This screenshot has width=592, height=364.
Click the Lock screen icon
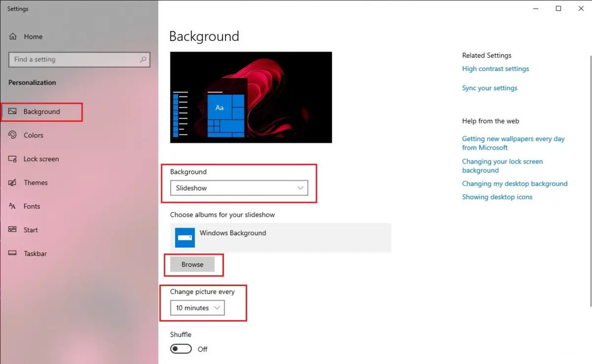coord(13,159)
